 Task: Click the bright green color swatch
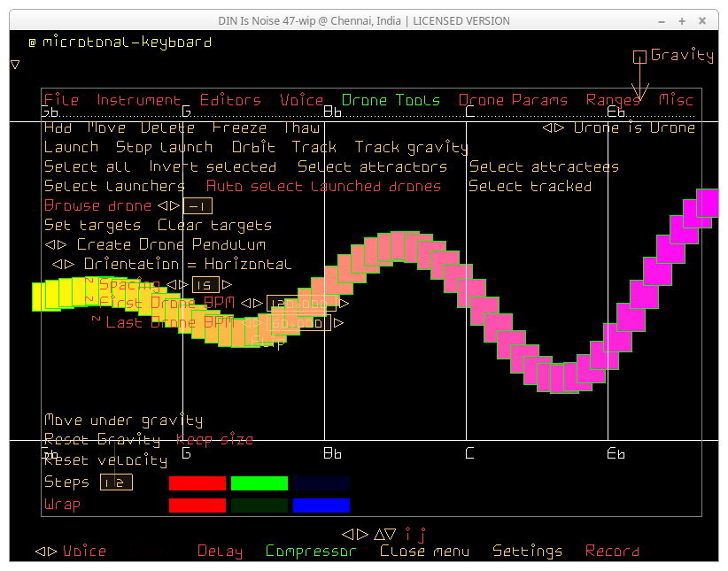click(x=259, y=483)
